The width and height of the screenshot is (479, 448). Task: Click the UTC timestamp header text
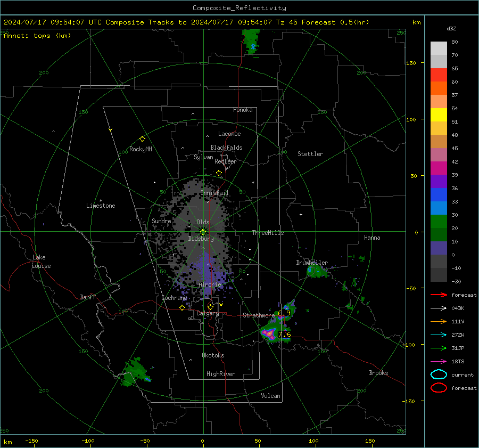(x=186, y=22)
